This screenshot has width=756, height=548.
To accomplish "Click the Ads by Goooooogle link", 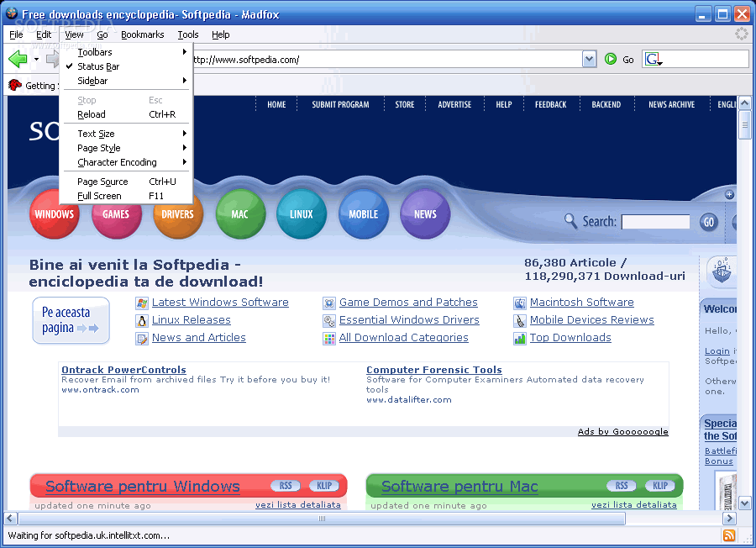I will click(623, 431).
